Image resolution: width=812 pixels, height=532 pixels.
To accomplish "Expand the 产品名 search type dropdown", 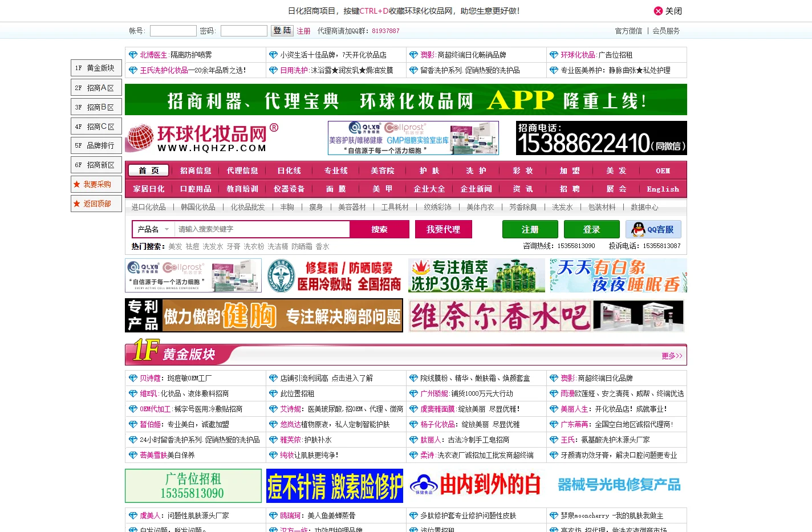I will click(153, 229).
